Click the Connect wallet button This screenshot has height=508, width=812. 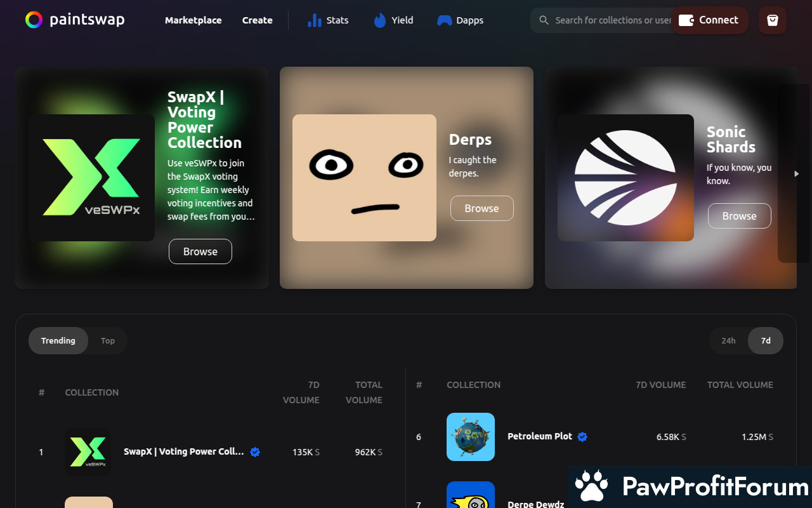710,20
